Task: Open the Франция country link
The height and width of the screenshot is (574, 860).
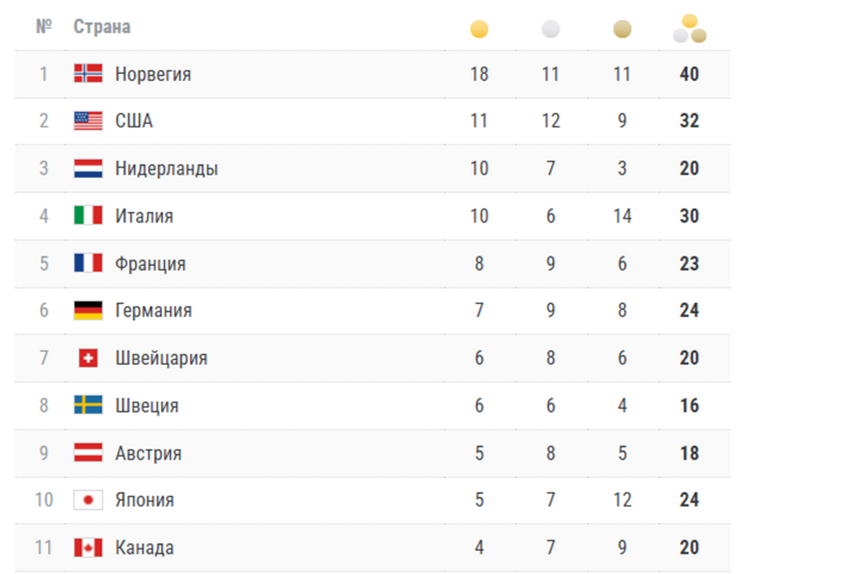Action: pos(150,264)
